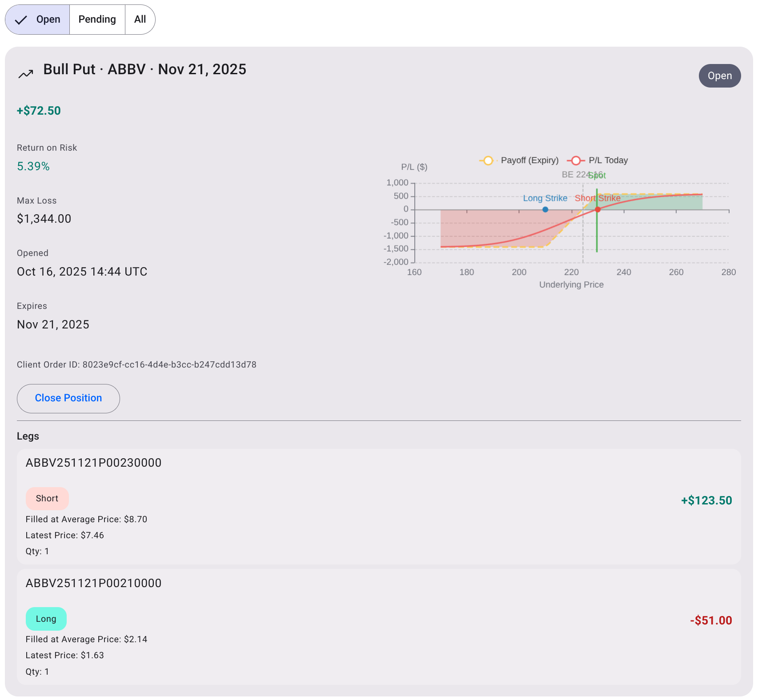Click the Open status badge
Image resolution: width=758 pixels, height=700 pixels.
[x=719, y=76]
